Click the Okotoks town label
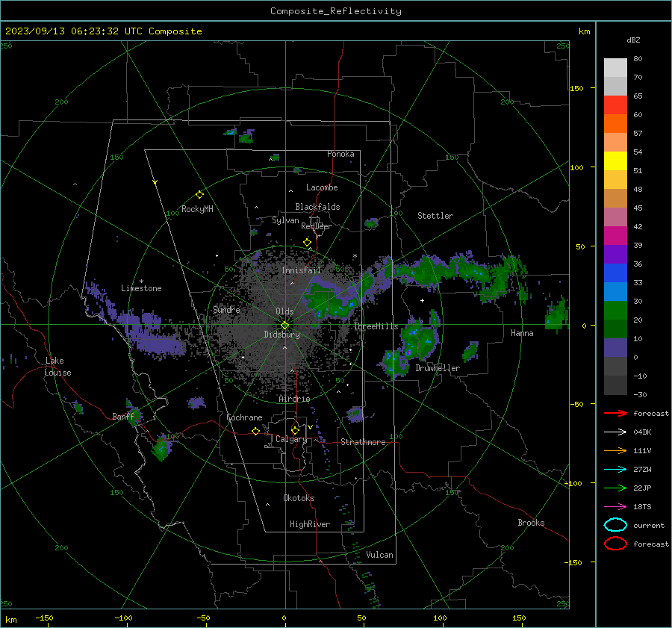672x628 pixels. 299,498
